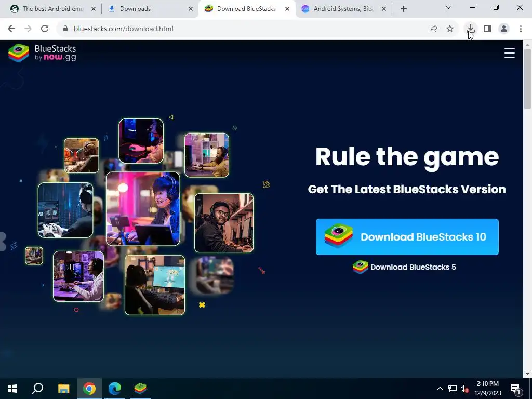Click the center gamer with headset photo
Screen dimensions: 532x399
click(x=143, y=209)
